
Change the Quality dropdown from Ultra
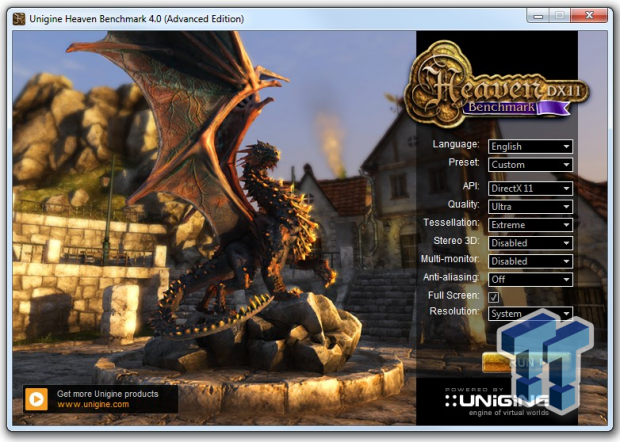tap(530, 207)
